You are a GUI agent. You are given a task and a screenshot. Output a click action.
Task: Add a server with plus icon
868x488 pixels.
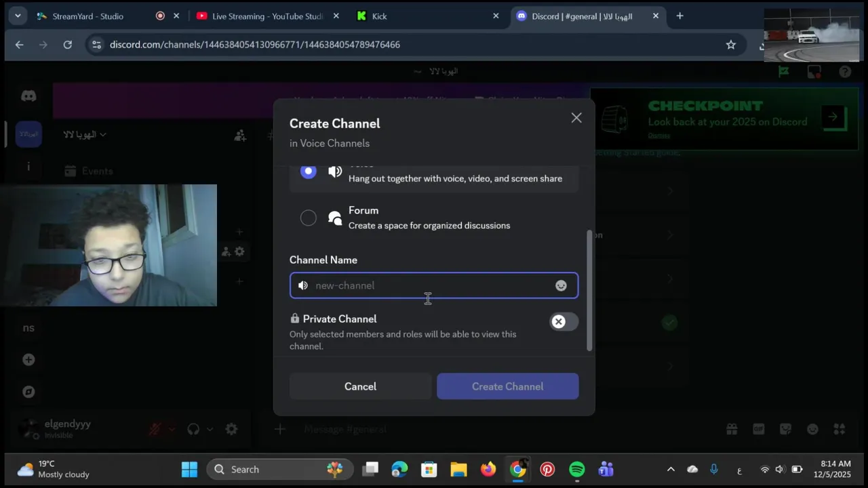pos(28,360)
